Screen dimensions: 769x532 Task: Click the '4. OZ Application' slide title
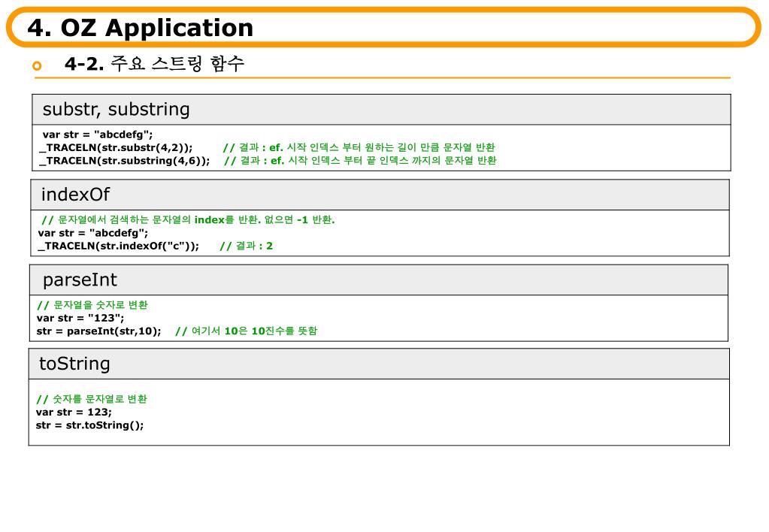[141, 28]
